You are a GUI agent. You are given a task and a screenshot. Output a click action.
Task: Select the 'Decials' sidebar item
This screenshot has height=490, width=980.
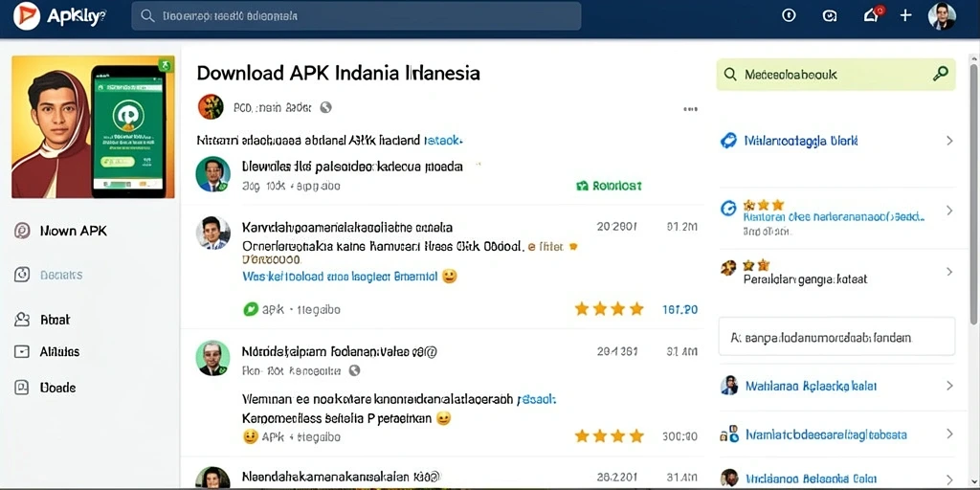click(x=61, y=275)
